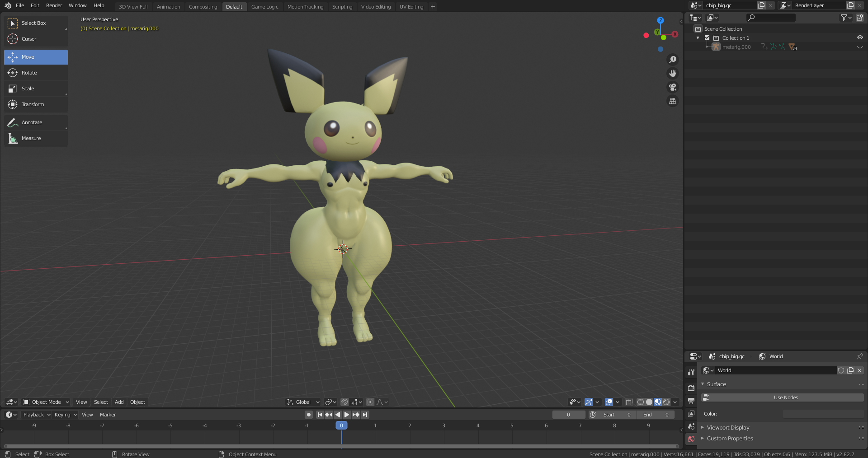Open the Global transform orientation dropdown

point(303,402)
